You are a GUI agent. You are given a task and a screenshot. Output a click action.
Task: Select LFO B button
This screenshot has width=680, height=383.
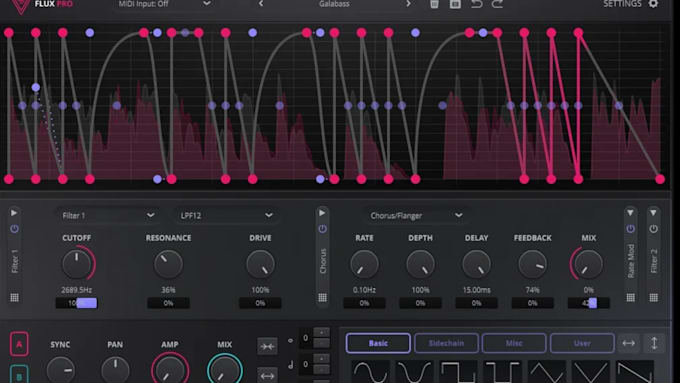click(x=19, y=374)
